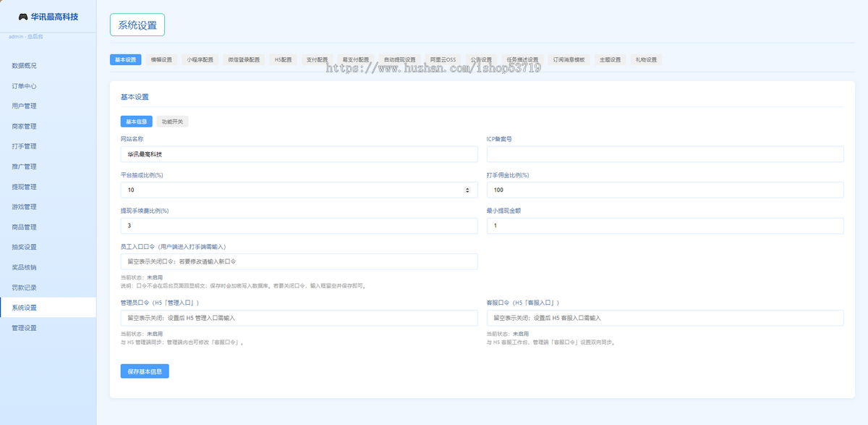Focus the 打手佣金比例 input showing 100
The width and height of the screenshot is (868, 425).
coord(665,190)
